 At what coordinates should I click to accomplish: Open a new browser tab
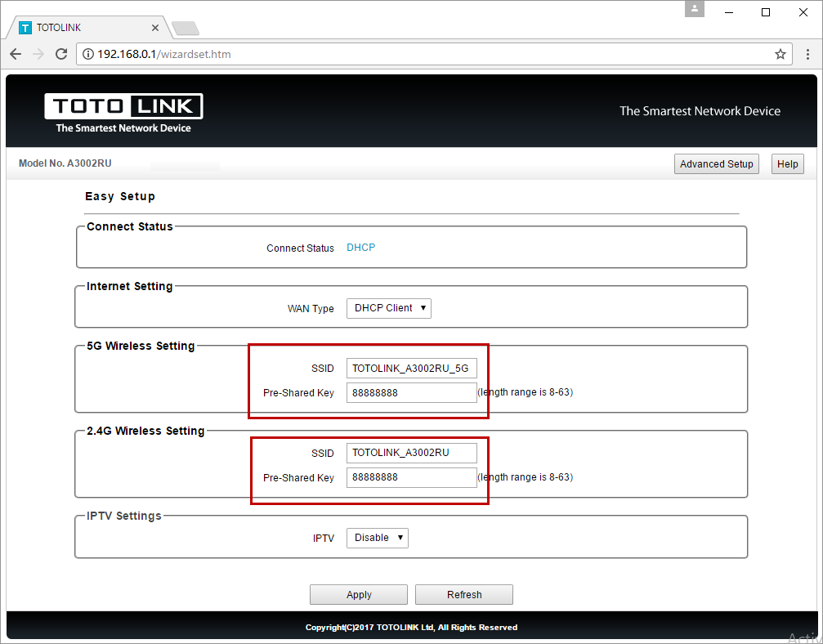click(x=186, y=29)
